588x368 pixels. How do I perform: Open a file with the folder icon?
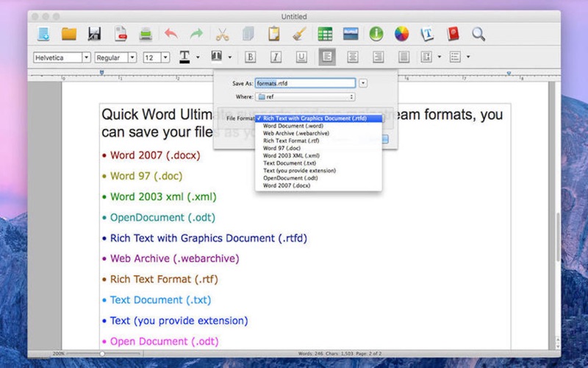click(69, 34)
